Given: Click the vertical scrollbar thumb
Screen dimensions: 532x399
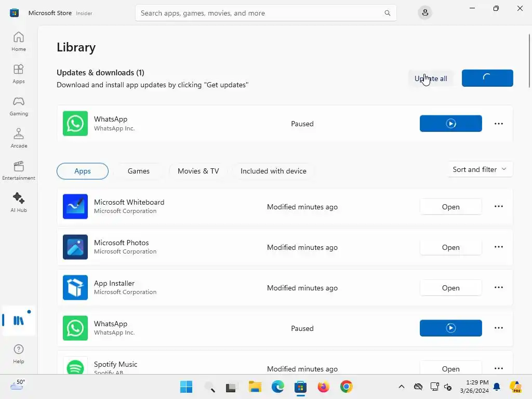Looking at the screenshot, I should click(529, 61).
